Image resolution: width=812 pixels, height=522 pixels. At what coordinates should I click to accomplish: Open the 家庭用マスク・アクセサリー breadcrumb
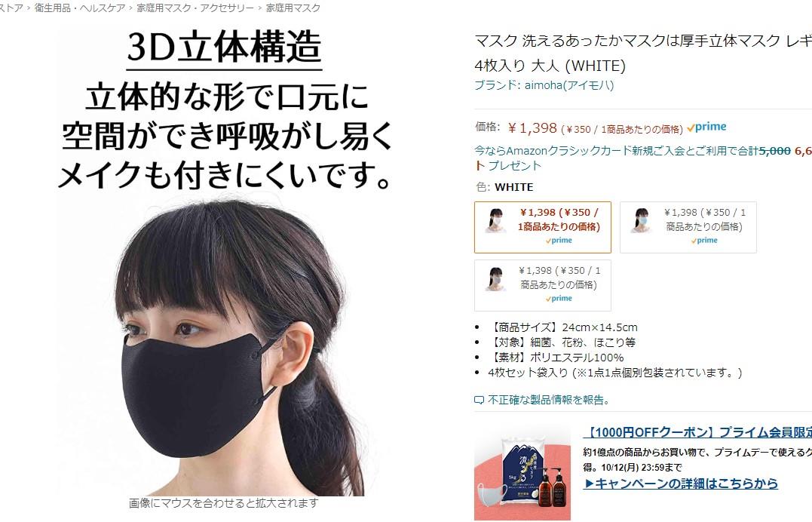[195, 8]
